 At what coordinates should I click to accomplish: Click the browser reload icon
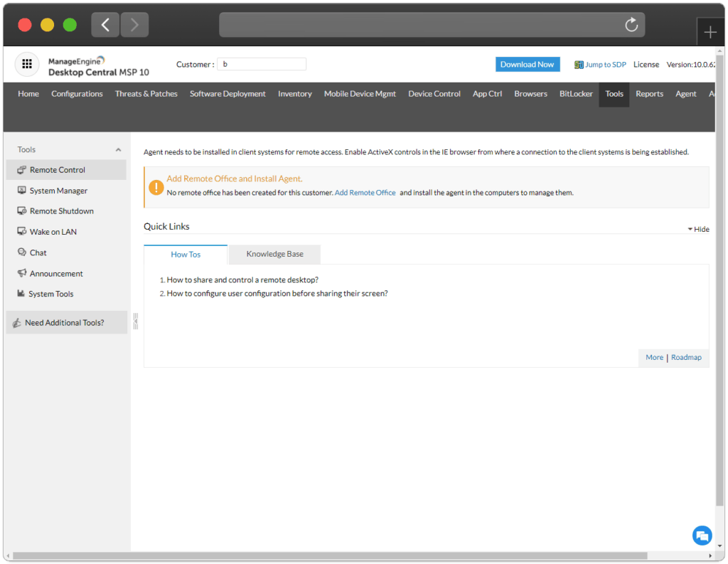[x=631, y=25]
